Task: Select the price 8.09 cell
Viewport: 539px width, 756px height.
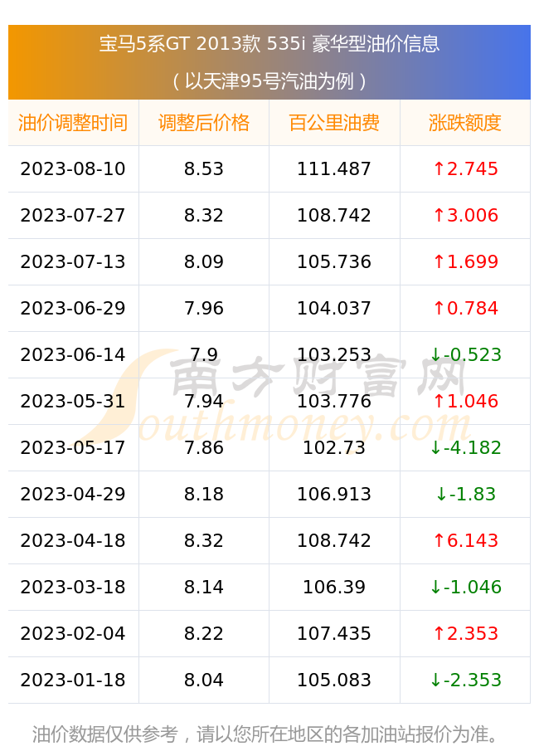Action: [204, 261]
